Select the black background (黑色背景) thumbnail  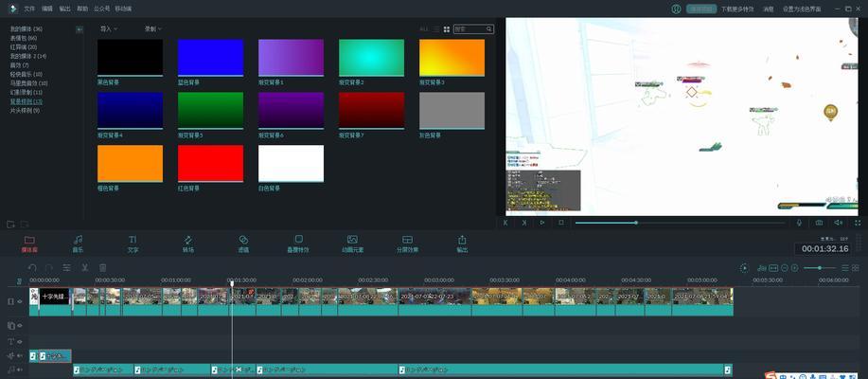[x=130, y=58]
